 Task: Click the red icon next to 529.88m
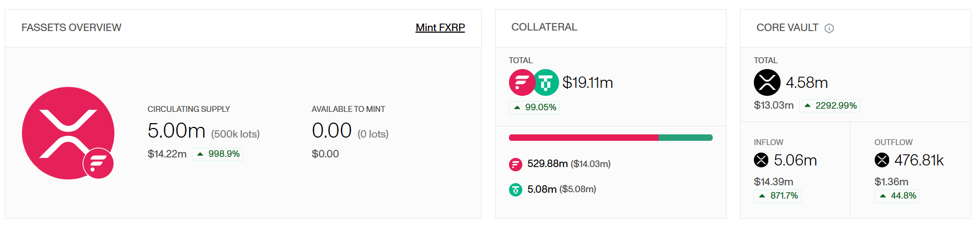point(515,164)
